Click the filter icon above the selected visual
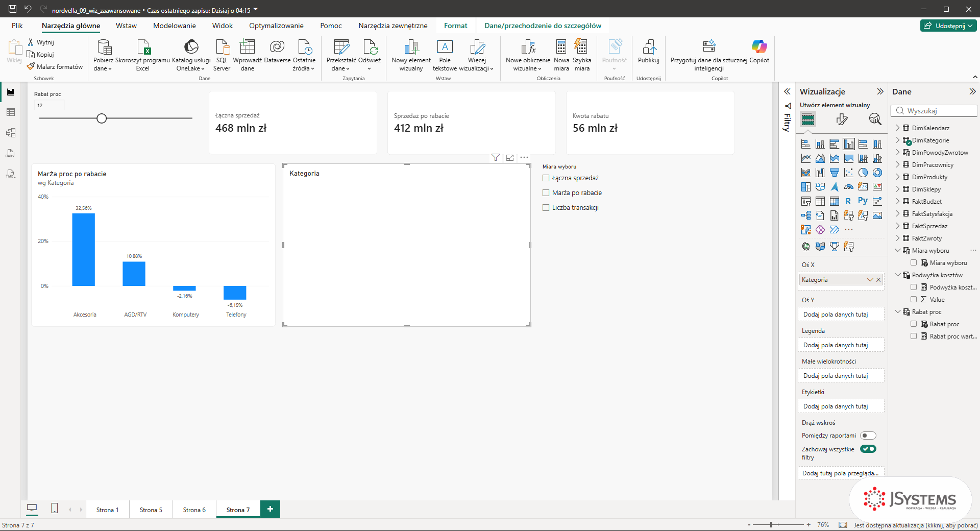Screen dimensions: 980x531 [496, 157]
